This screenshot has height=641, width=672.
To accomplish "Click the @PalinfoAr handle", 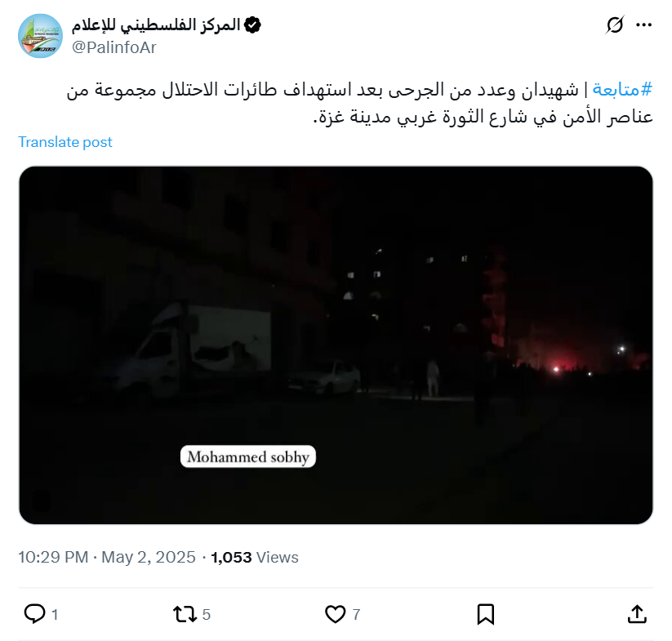I will click(114, 47).
